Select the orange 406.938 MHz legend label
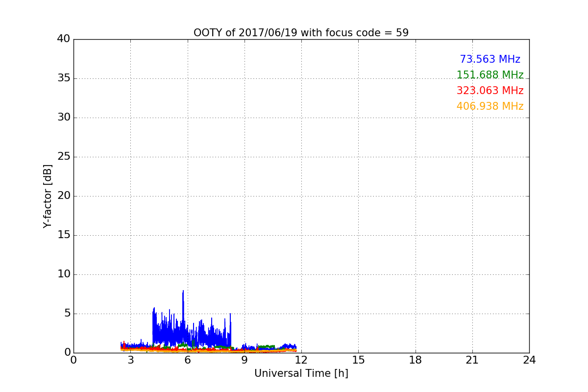 [x=490, y=106]
